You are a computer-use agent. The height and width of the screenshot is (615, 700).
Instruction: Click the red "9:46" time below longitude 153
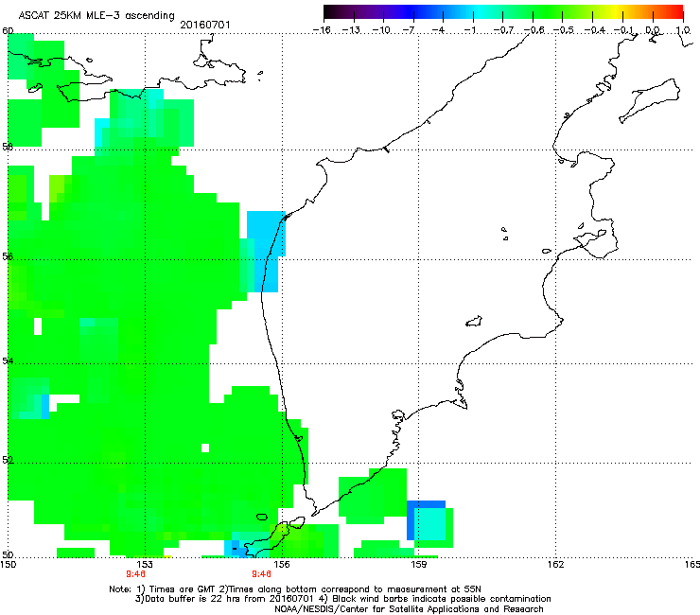[x=135, y=574]
